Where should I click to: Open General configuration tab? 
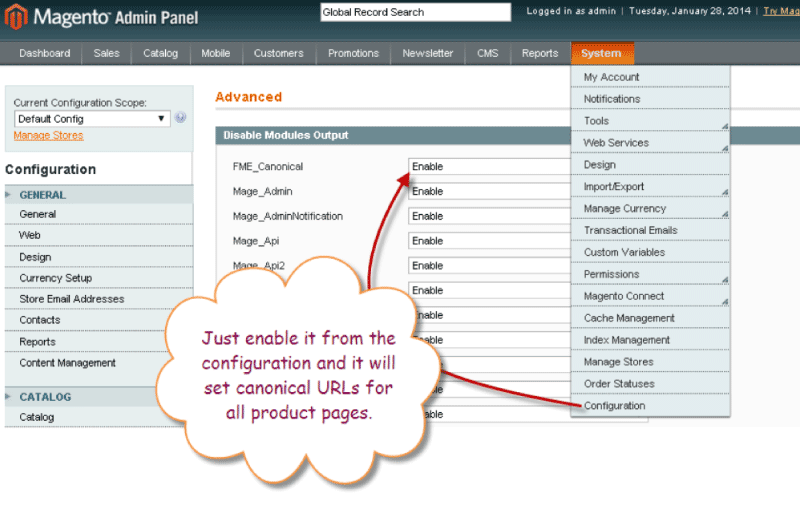[x=99, y=214]
